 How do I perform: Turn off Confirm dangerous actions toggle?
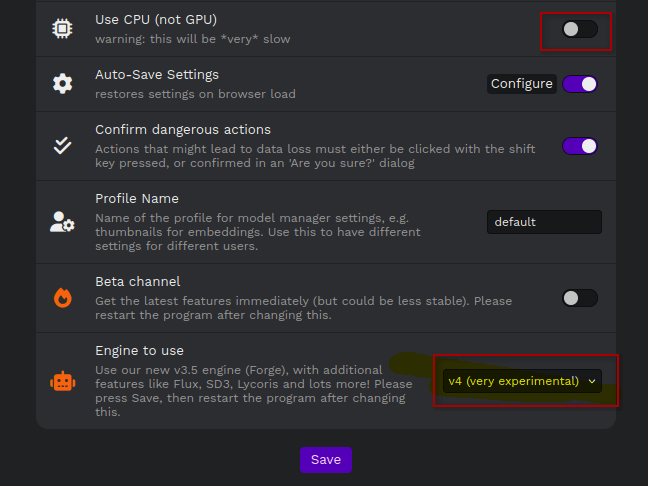(579, 146)
